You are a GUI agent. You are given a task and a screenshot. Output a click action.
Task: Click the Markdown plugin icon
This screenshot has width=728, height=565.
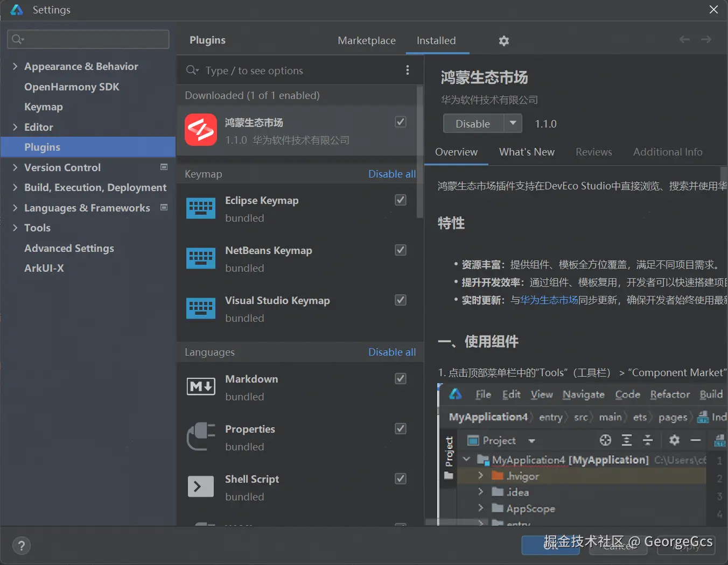point(201,386)
